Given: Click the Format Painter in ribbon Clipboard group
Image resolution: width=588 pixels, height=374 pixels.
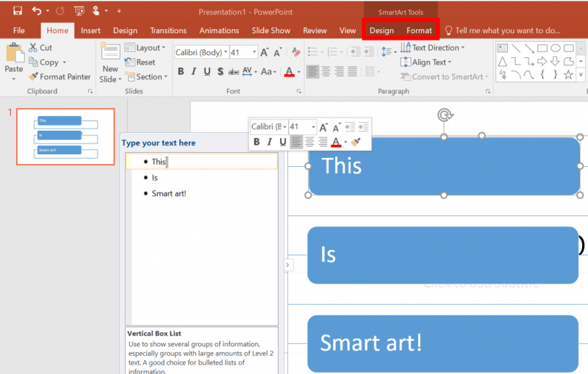Looking at the screenshot, I should click(60, 76).
